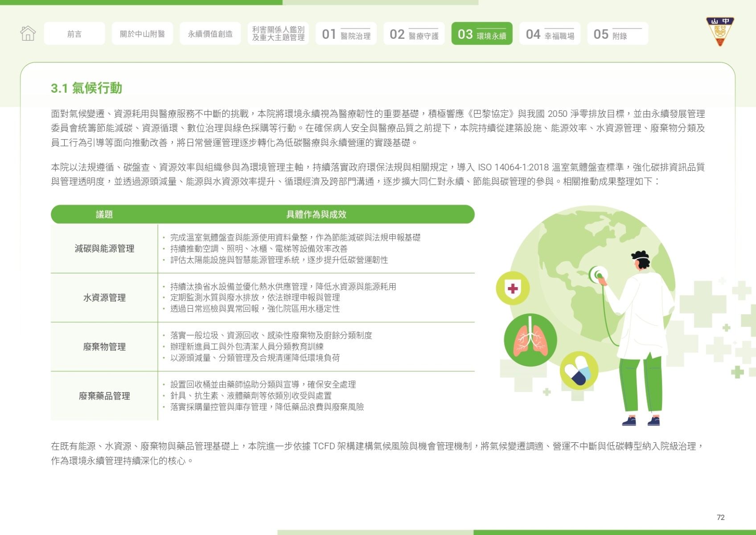
Task: Click bullet 持續推動空調、照明、冰櫃、電梯等設備效率改善
Action: [259, 249]
